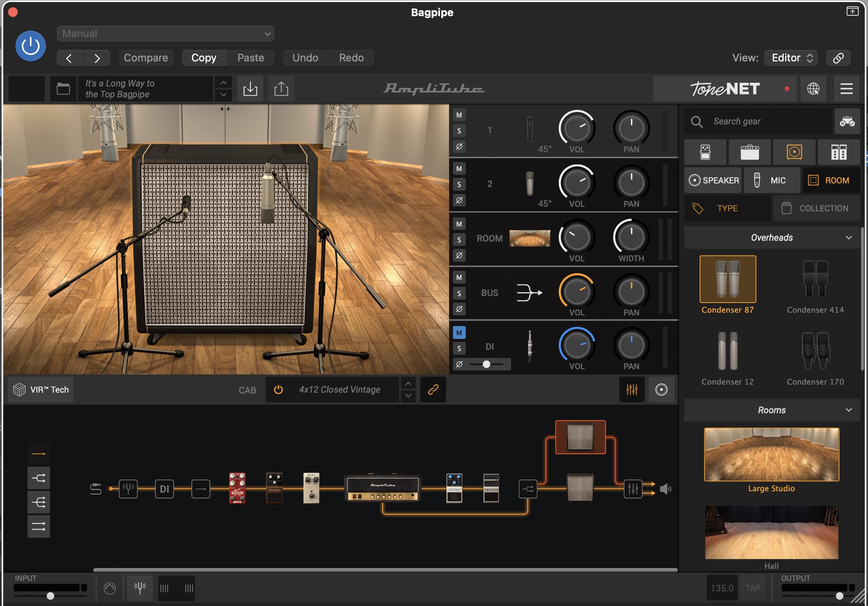Click the mic 1 VOL knob
868x606 pixels.
(x=577, y=128)
